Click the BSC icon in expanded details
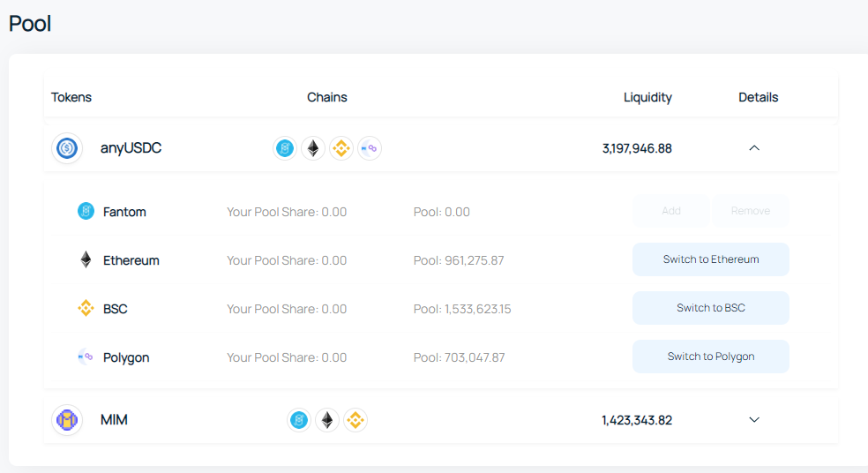This screenshot has width=868, height=473. [86, 308]
